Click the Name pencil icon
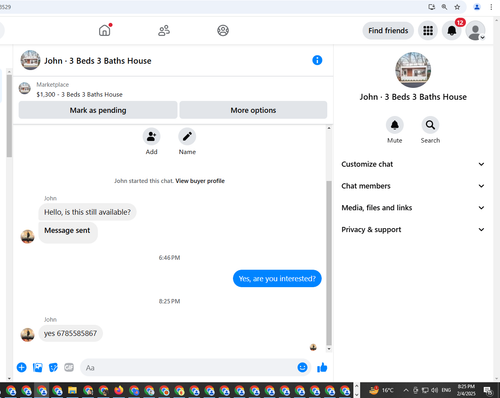This screenshot has width=500, height=398. coord(187,136)
